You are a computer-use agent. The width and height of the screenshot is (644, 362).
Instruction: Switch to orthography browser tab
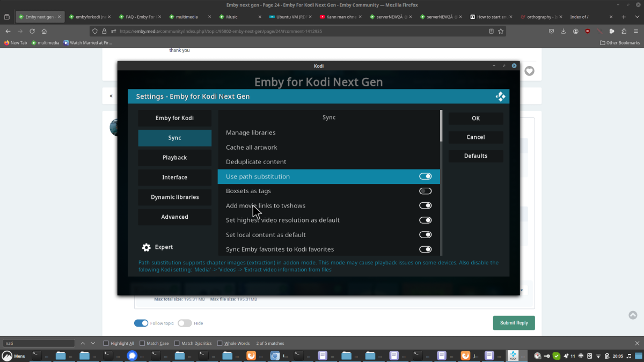pyautogui.click(x=541, y=17)
